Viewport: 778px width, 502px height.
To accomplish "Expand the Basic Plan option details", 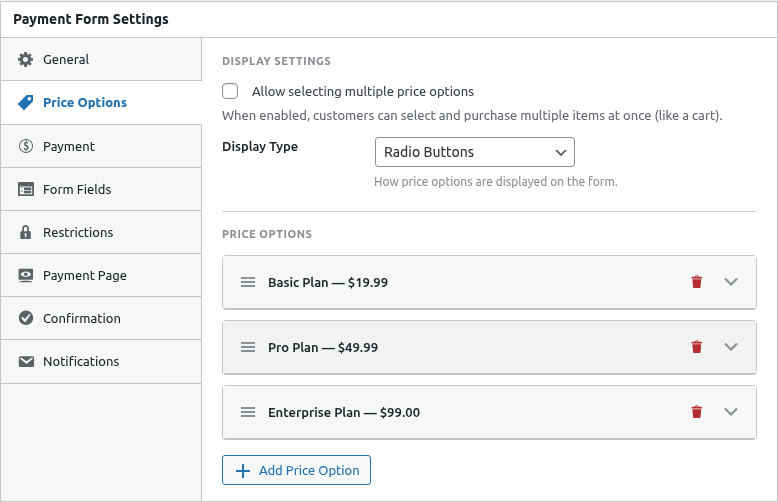I will pos(730,282).
